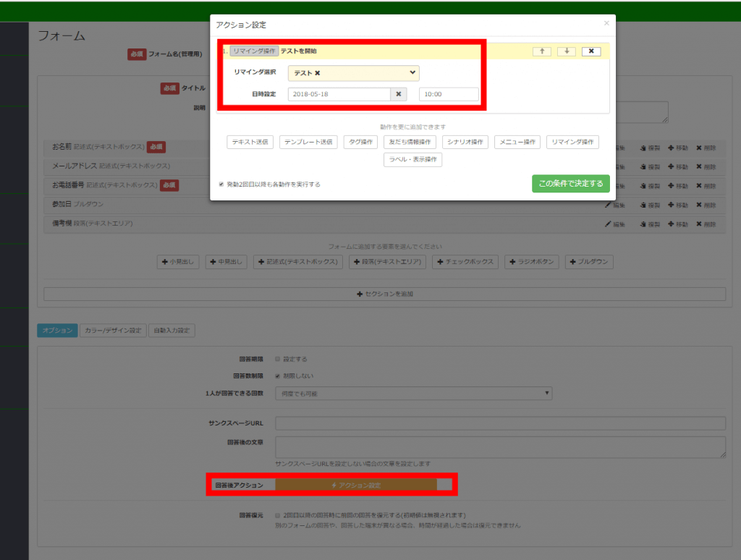
Task: Click the 編集 pencil icon in the 参加日 row
Action: tap(609, 205)
